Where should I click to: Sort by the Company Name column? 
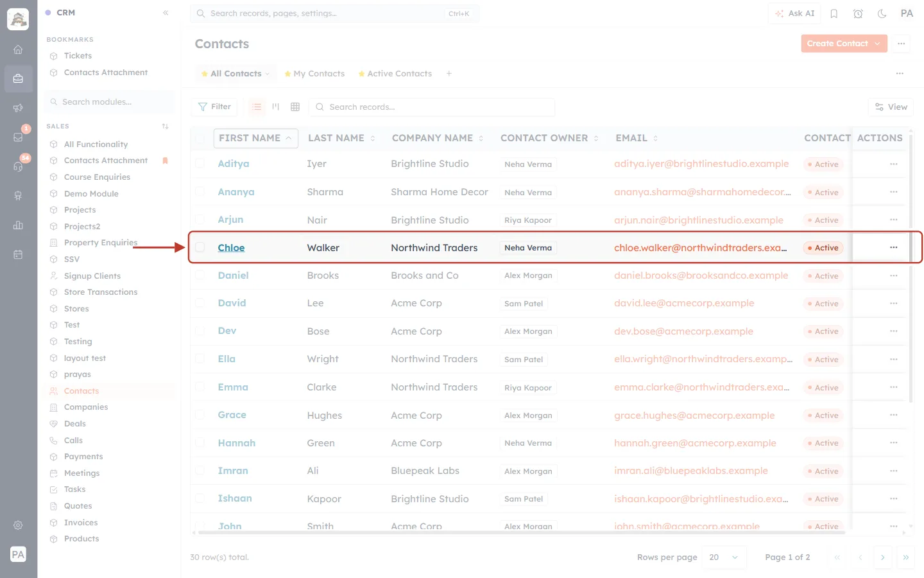[x=438, y=138]
